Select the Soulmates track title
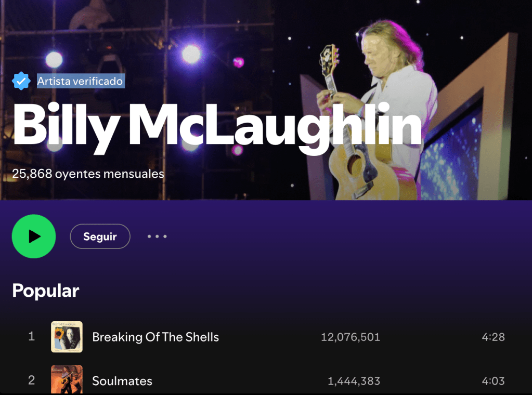532x395 pixels. tap(122, 381)
